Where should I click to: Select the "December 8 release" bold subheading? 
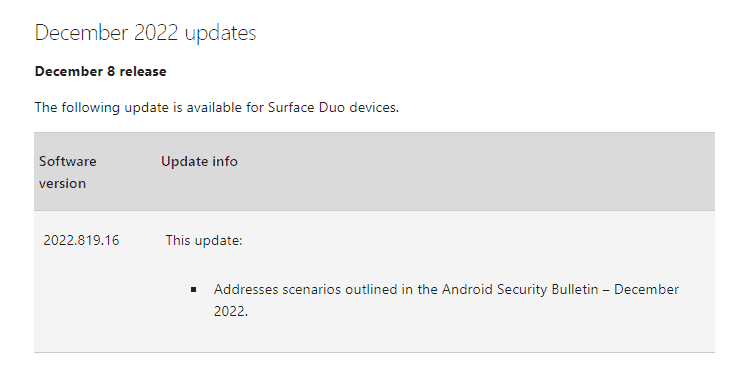(x=101, y=71)
